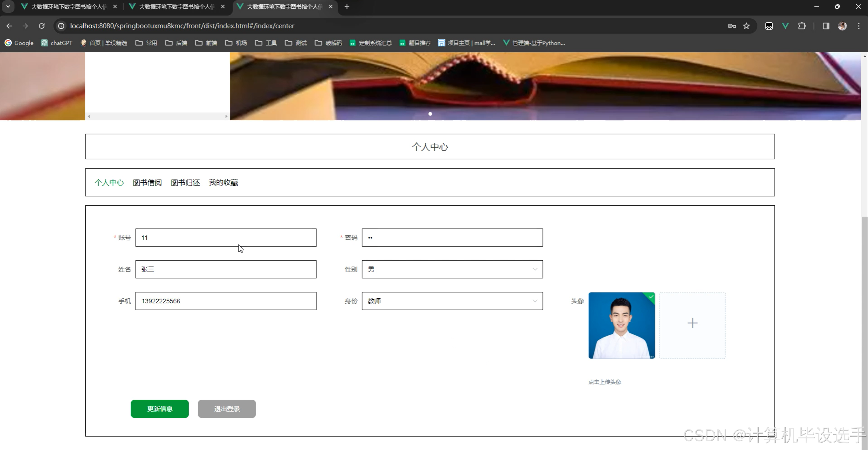
Task: Bookmark this page with star icon
Action: 746,26
